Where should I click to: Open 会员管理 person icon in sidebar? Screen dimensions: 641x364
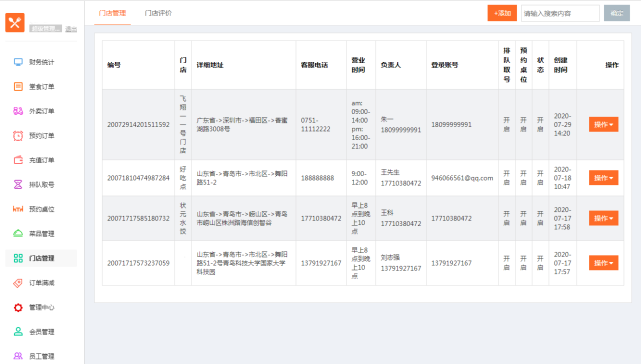[x=18, y=332]
